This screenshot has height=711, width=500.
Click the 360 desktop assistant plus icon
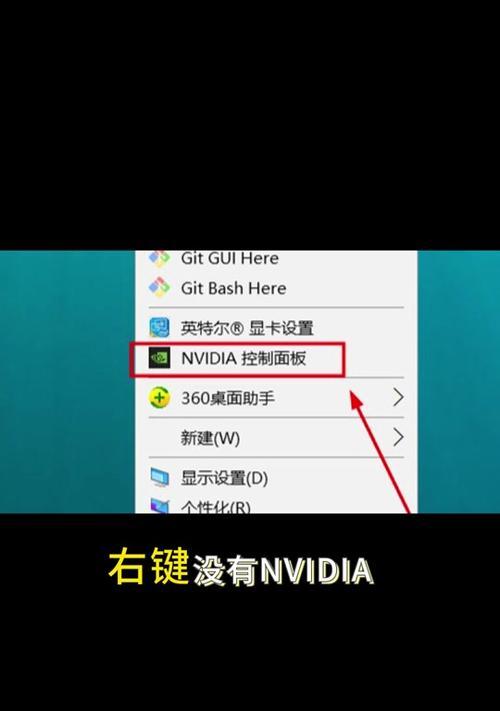point(160,398)
